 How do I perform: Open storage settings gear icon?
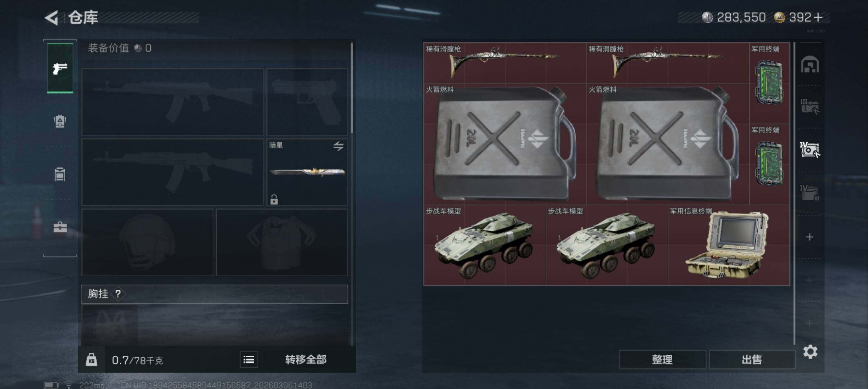(810, 352)
